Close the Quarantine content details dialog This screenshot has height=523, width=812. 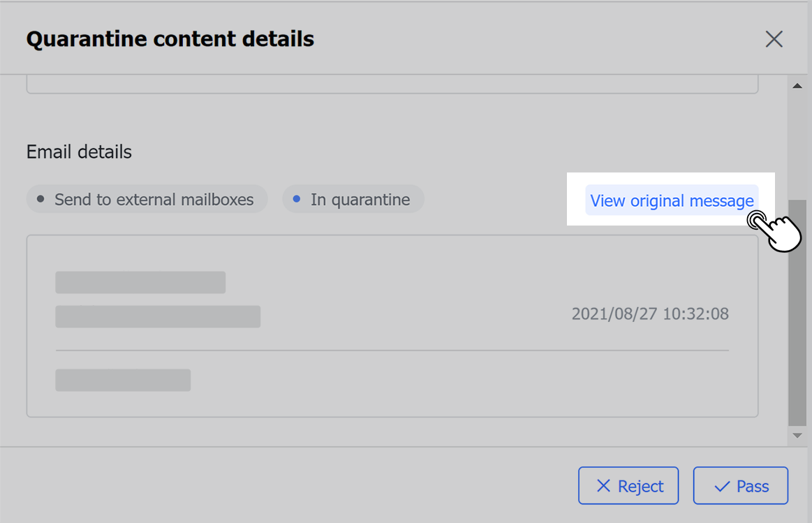[x=774, y=39]
